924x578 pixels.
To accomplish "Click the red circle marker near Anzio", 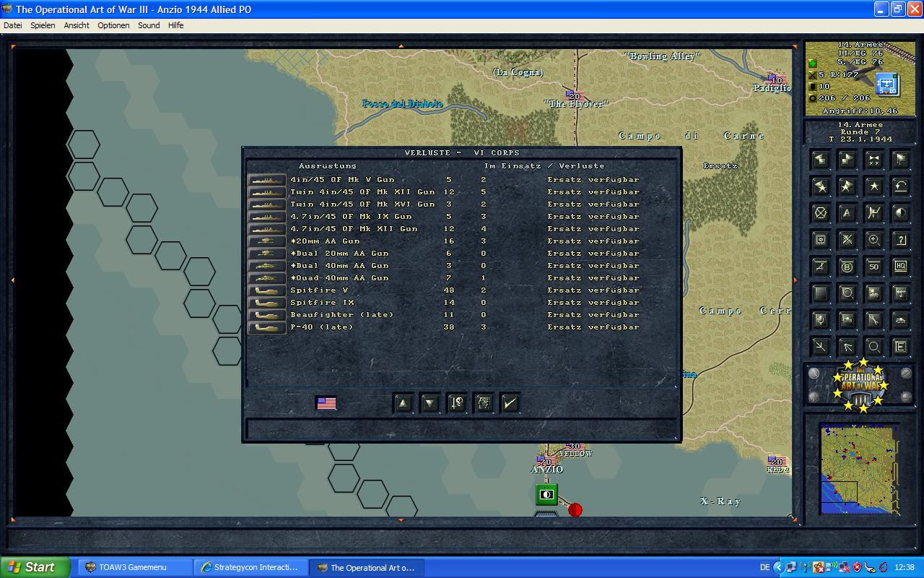I will coord(575,510).
